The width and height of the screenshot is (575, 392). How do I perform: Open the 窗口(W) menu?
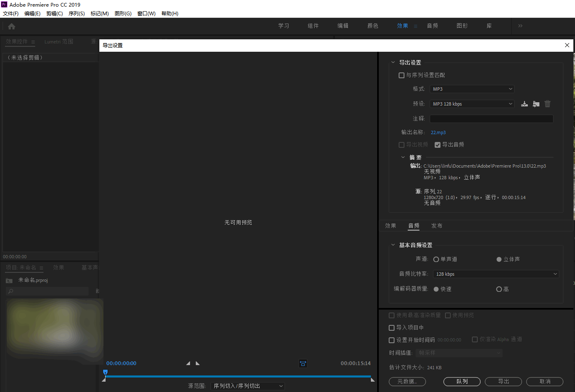[147, 14]
